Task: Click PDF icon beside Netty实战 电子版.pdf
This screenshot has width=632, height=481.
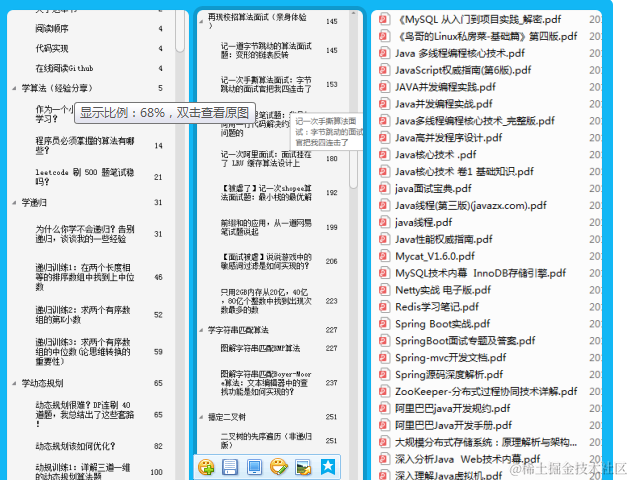Action: point(384,290)
